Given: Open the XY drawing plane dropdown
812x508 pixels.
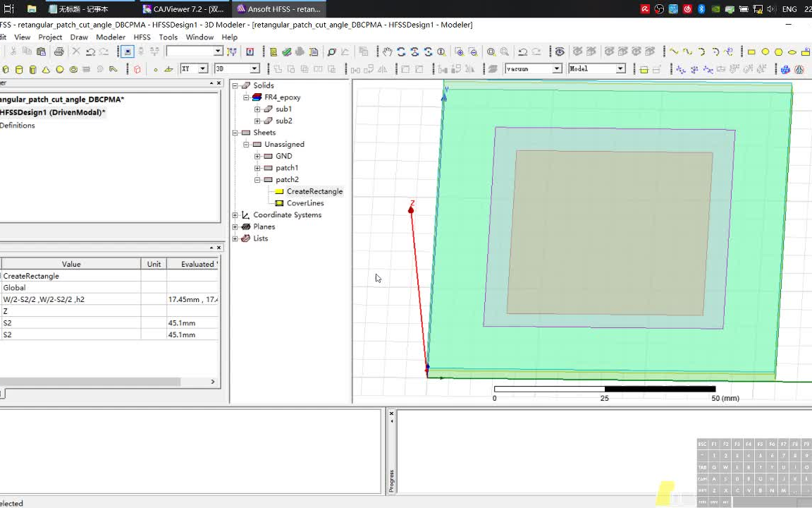Looking at the screenshot, I should 203,68.
